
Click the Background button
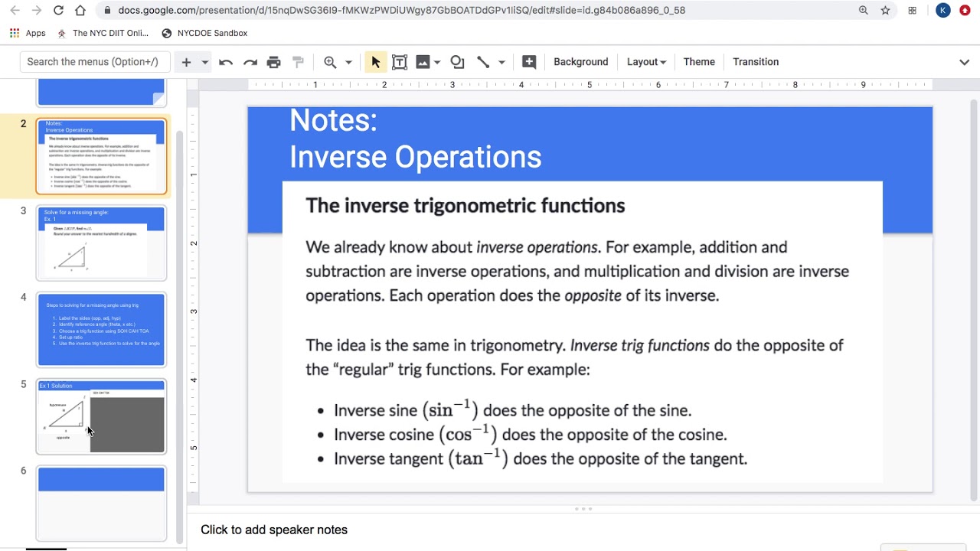pos(581,62)
